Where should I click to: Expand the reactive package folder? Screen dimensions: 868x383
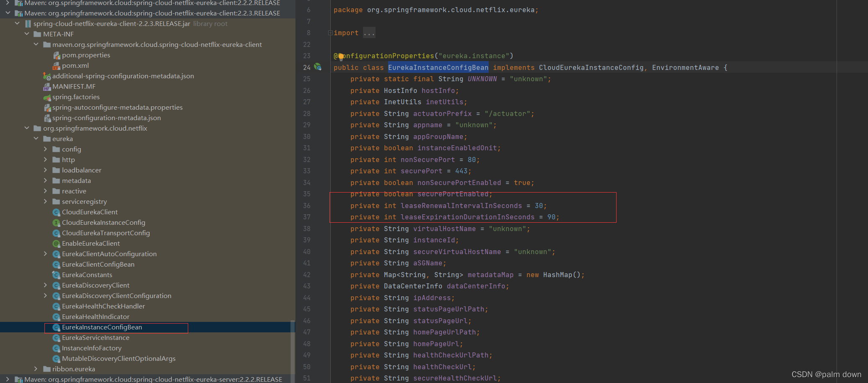pyautogui.click(x=45, y=191)
